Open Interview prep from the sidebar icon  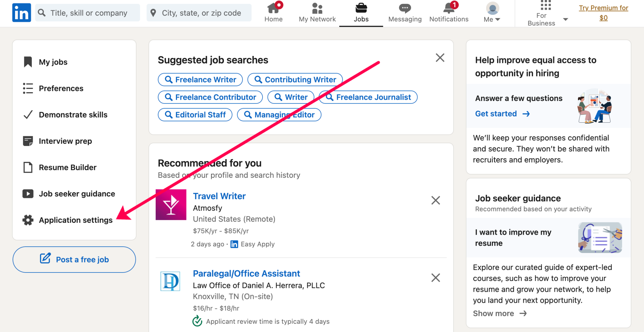point(28,141)
